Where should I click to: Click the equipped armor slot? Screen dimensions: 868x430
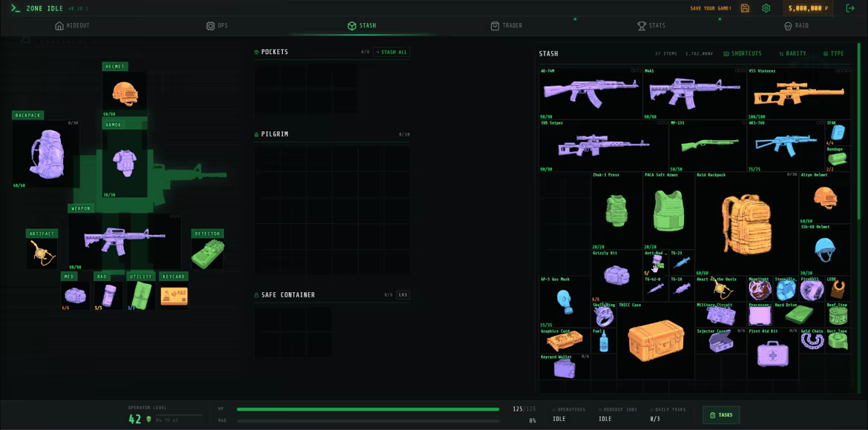coord(125,163)
